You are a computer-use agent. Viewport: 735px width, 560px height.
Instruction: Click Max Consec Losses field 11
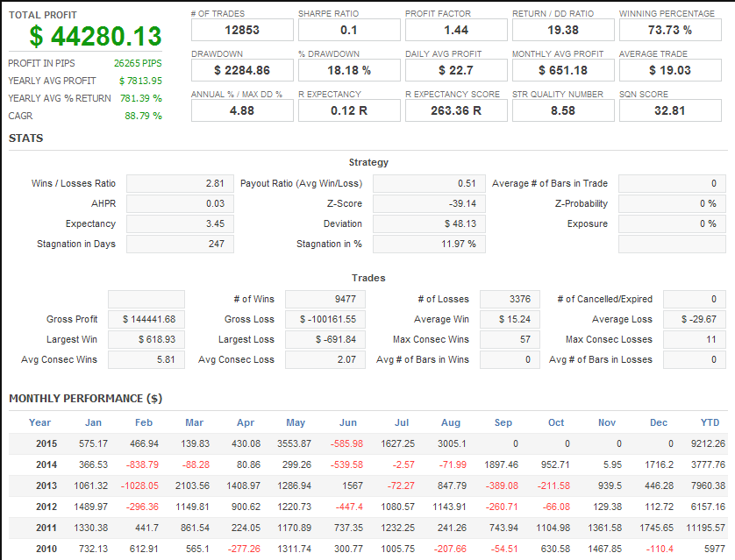(695, 339)
